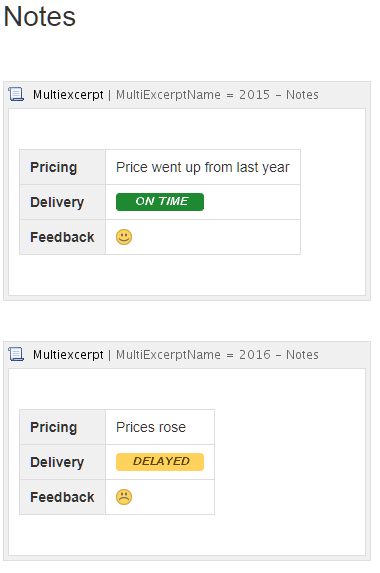The image size is (380, 573).
Task: Select the yellow DELAYED status lozenge
Action: click(160, 462)
